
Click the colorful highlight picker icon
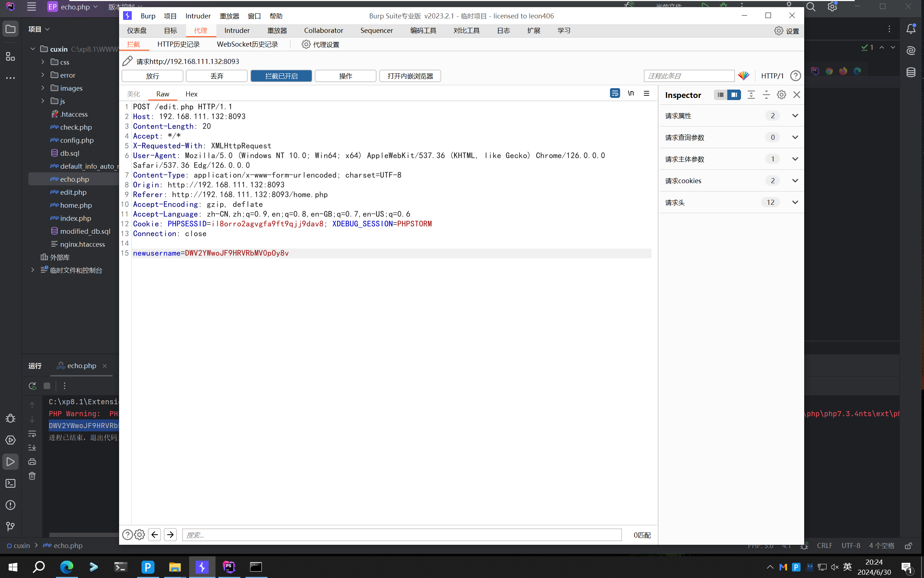pos(744,76)
